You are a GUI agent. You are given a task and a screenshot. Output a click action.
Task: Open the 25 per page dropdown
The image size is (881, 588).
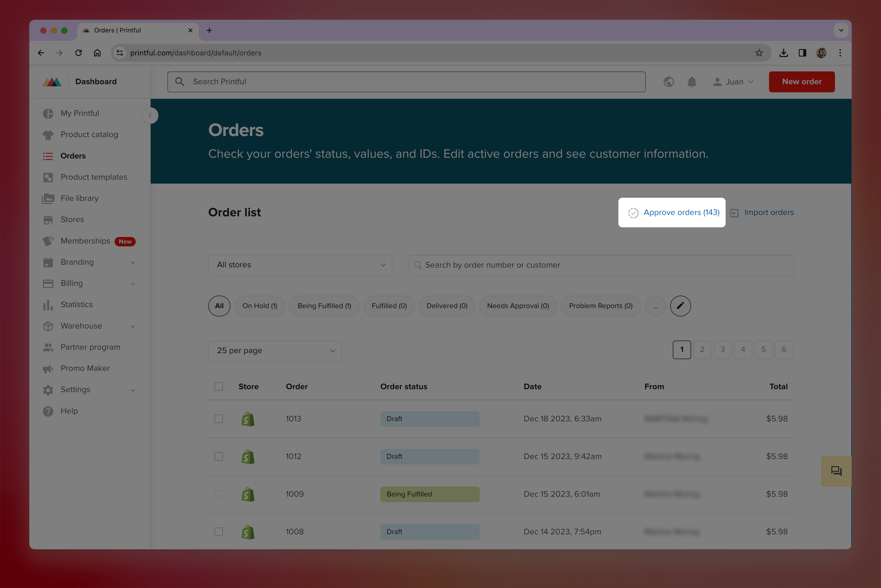[275, 350]
